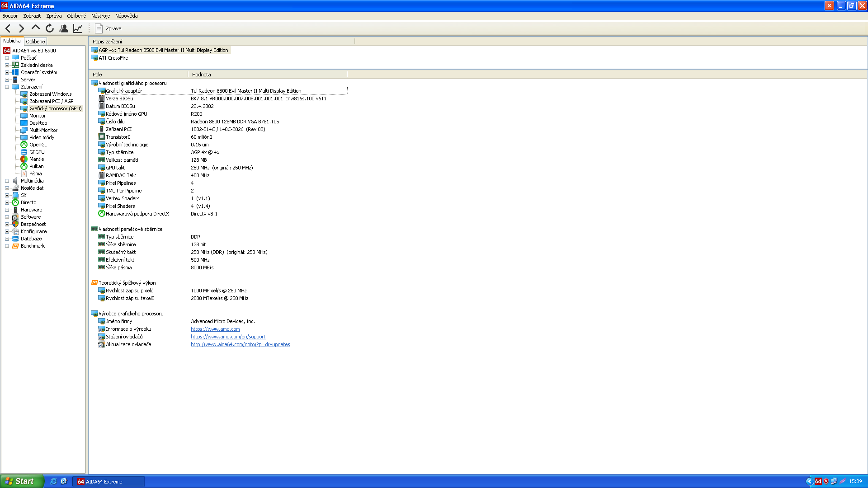Viewport: 868px width, 488px height.
Task: Open the graph chart toolbar icon
Action: pos(78,28)
